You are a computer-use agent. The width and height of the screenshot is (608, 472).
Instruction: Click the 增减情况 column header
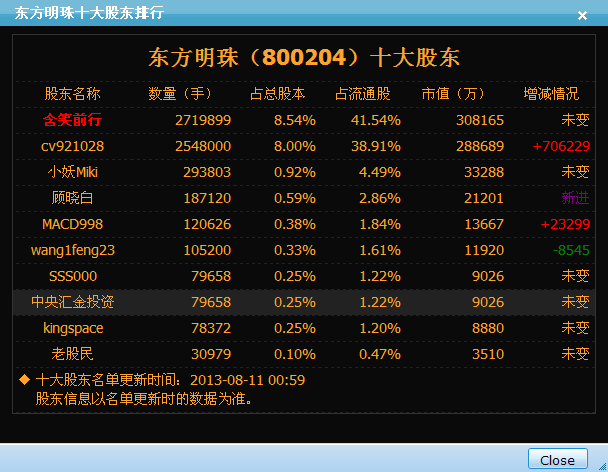[x=551, y=94]
